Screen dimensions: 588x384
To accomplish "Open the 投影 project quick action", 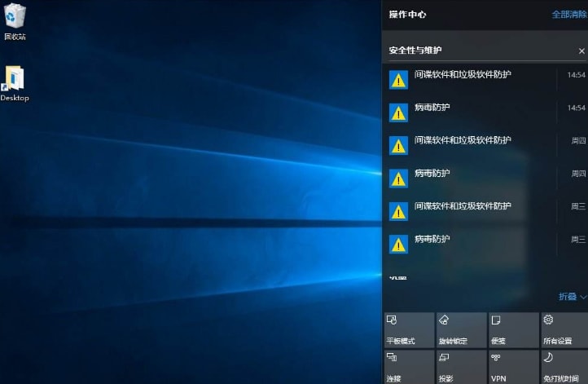I will [462, 367].
